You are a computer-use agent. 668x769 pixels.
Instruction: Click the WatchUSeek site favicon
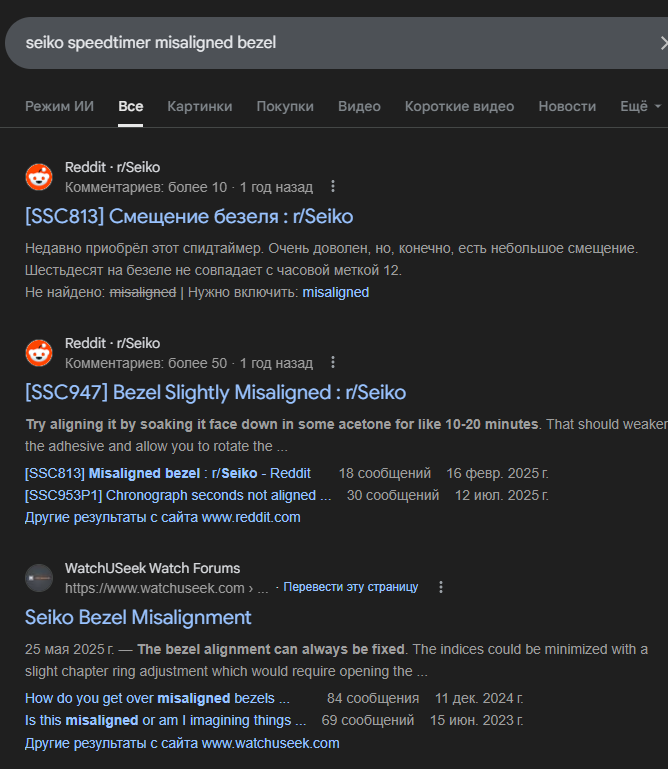pyautogui.click(x=39, y=578)
